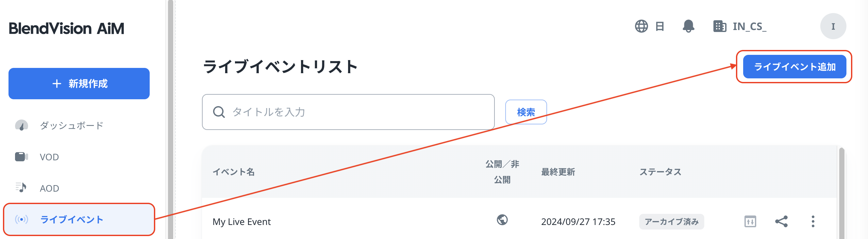Select the dashboard gauge icon

pos(21,125)
